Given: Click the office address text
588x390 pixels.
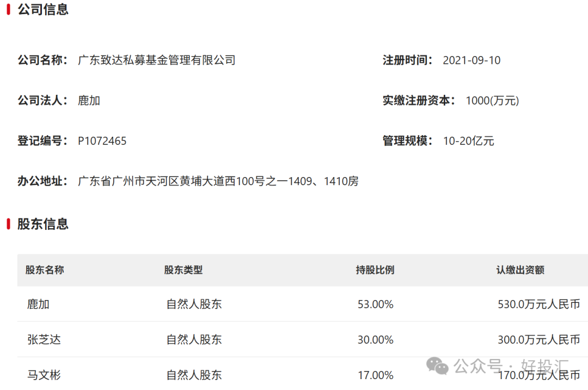Looking at the screenshot, I should (218, 181).
